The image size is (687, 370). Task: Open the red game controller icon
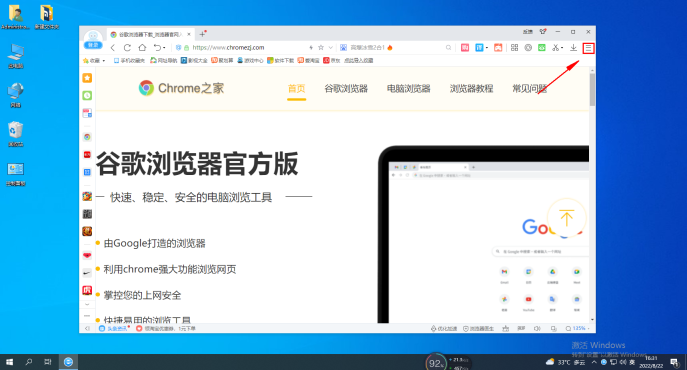click(498, 48)
